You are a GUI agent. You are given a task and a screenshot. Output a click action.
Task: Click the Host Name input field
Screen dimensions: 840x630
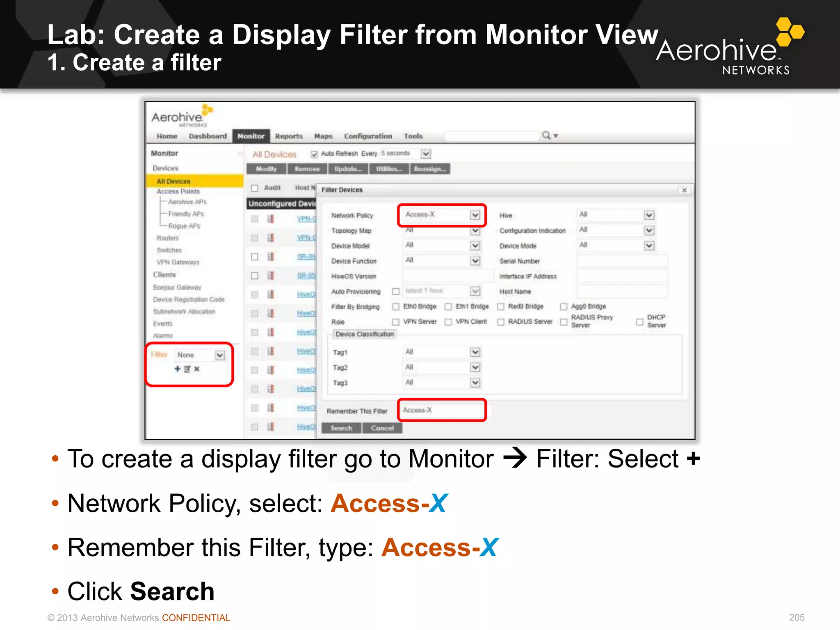pos(622,291)
